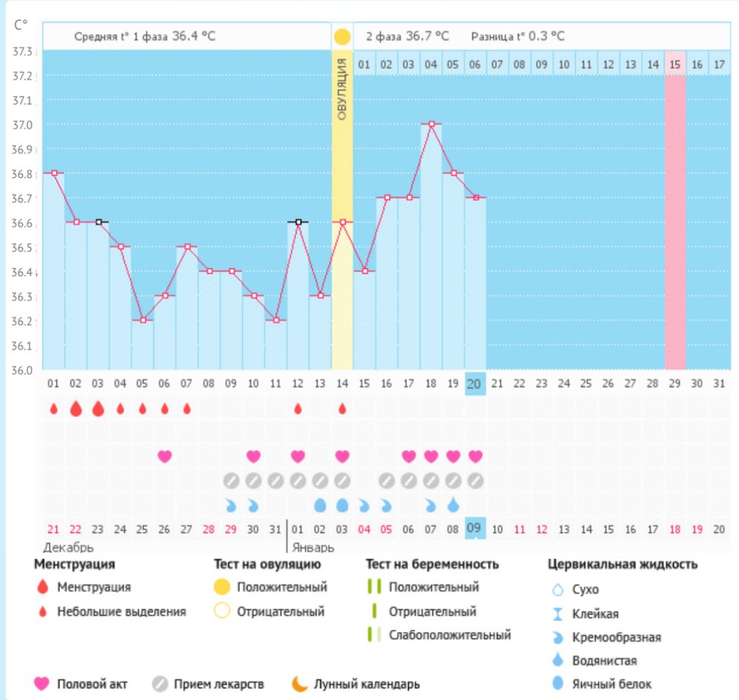Click the 36.4 temperature point on cycle day 15
This screenshot has width=739, height=700.
pyautogui.click(x=365, y=271)
